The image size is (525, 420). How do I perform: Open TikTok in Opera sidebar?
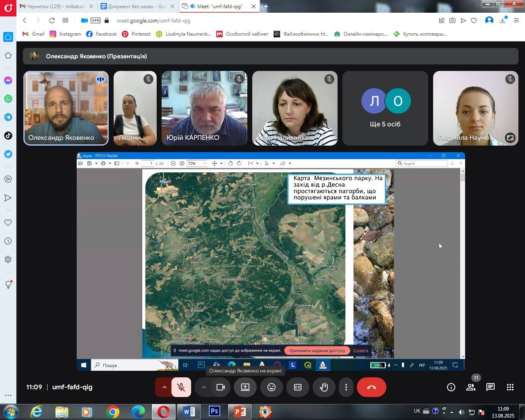[8, 136]
